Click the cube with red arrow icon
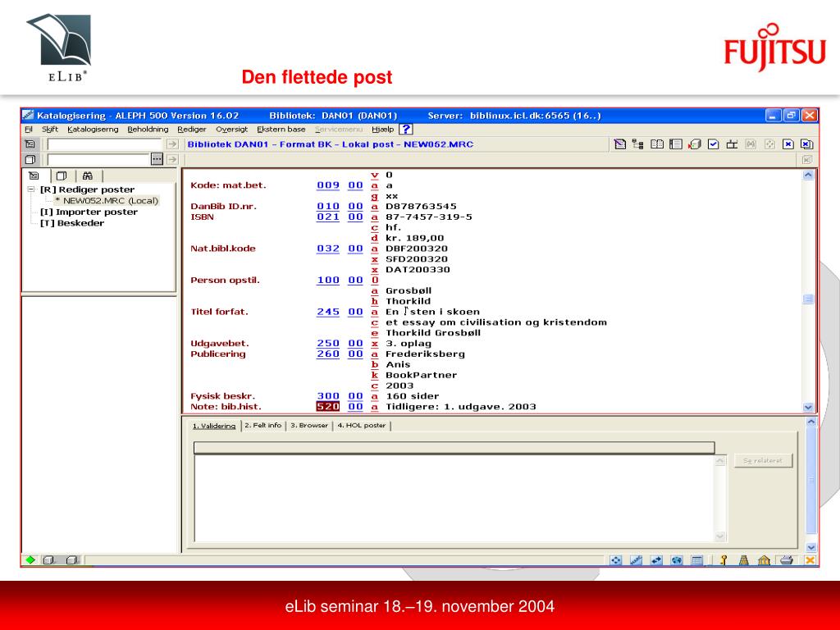 [x=695, y=144]
